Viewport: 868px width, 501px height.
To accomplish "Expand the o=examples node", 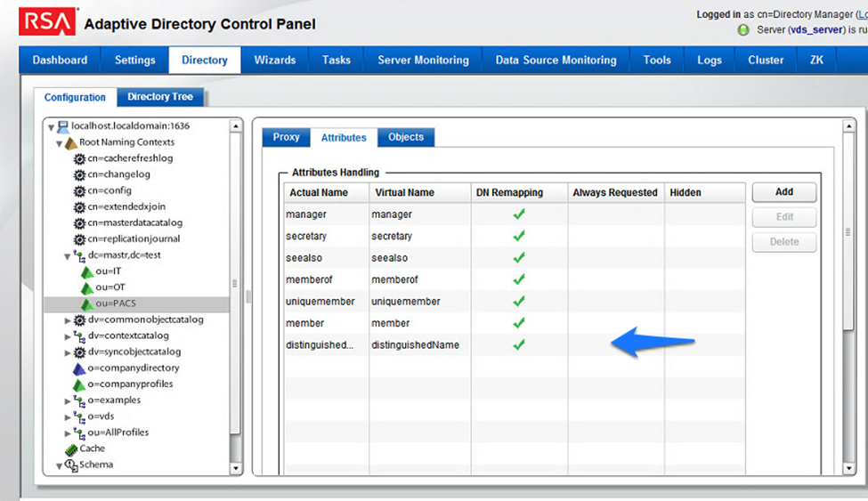I will 68,400.
